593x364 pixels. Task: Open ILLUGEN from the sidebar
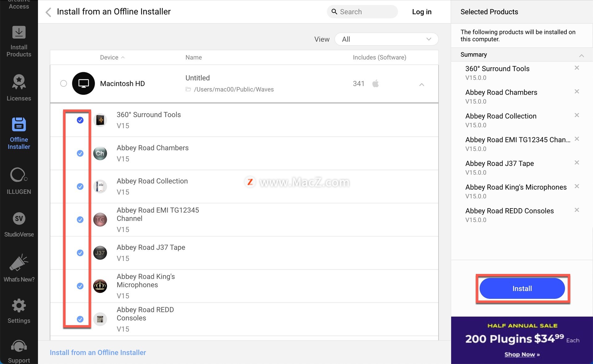19,181
